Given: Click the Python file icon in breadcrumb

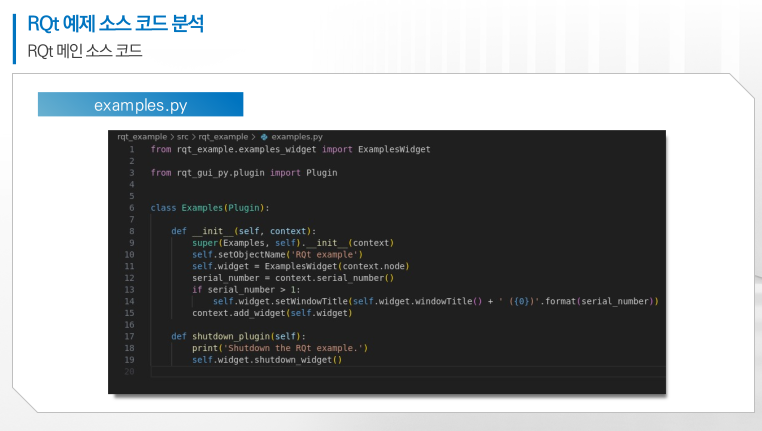Looking at the screenshot, I should (264, 137).
